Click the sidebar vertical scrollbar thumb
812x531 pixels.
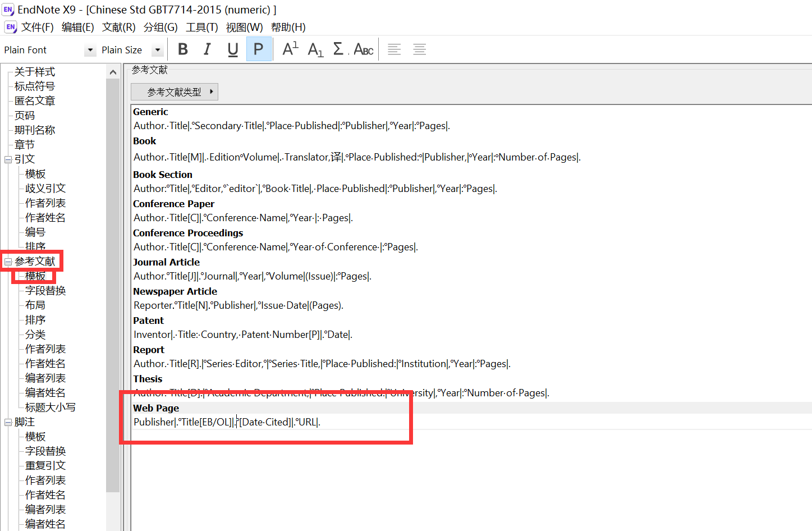113,285
